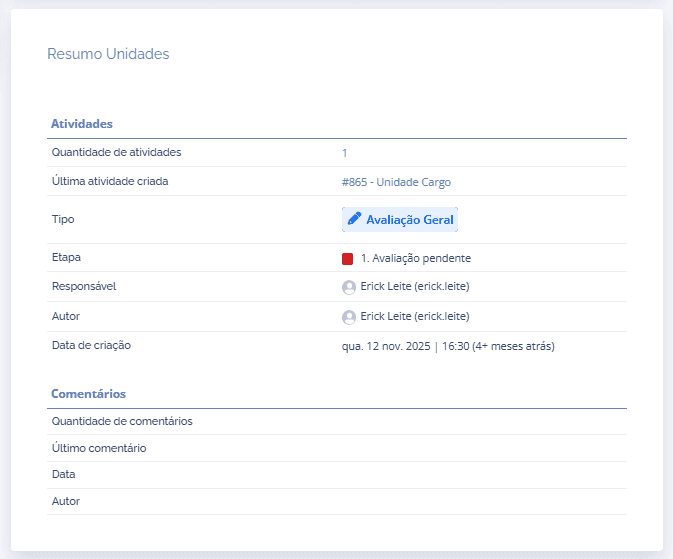
Task: Click the "Quantidade de comentários" label
Action: [122, 421]
